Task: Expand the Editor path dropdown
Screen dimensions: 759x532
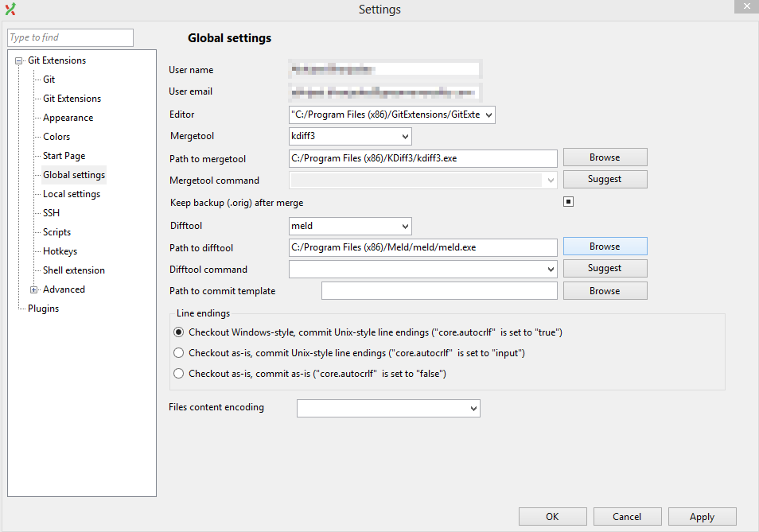Action: click(x=488, y=115)
